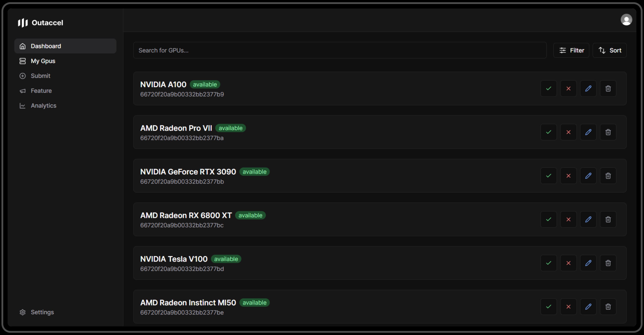644x335 pixels.
Task: Edit the AMD Radeon Pro VII entry
Action: coord(588,132)
